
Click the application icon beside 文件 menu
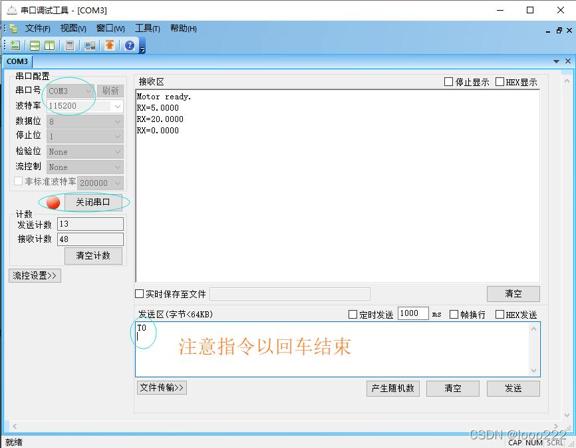(14, 29)
